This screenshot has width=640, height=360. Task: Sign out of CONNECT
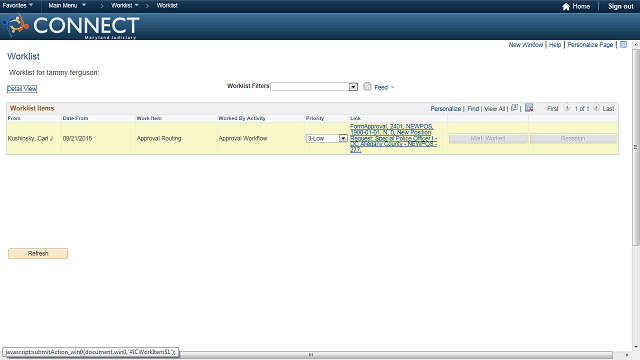620,6
